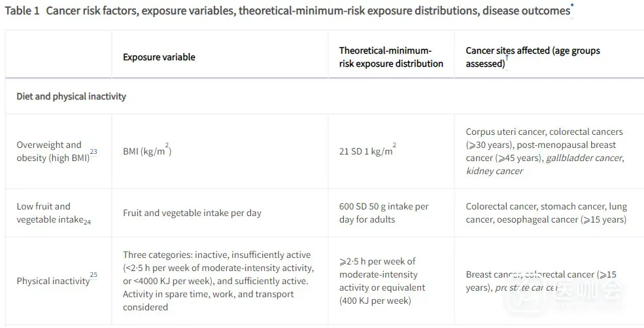Image resolution: width=644 pixels, height=328 pixels.
Task: Click the 'Colorectal cancer, stomach cancer' cell
Action: click(546, 213)
